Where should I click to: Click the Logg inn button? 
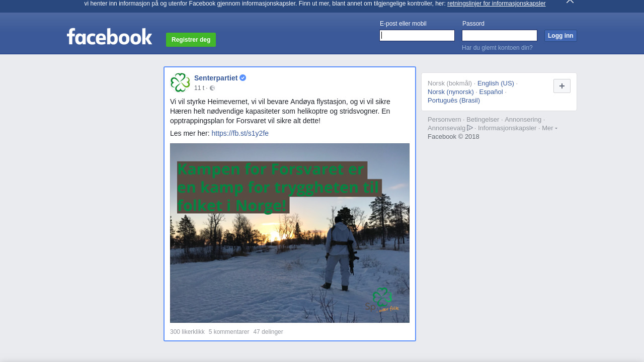point(560,36)
